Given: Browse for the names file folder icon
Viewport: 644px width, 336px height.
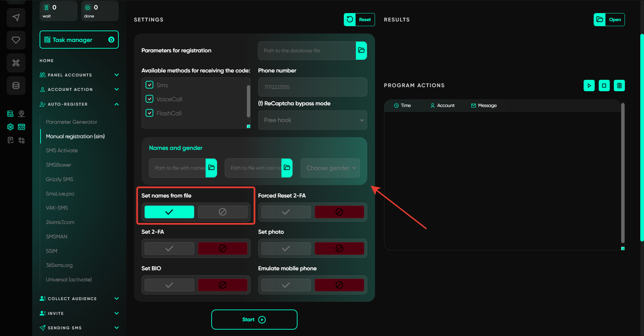Looking at the screenshot, I should pos(211,168).
